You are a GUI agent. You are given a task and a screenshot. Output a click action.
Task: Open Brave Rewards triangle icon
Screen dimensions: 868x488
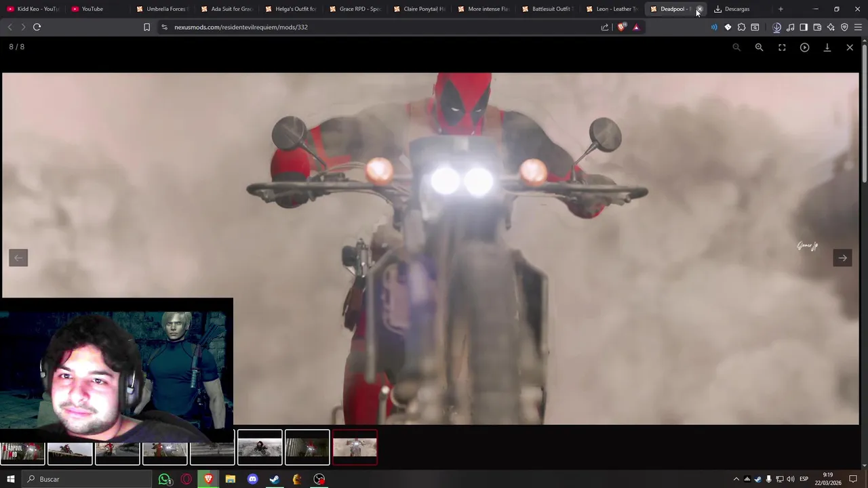click(636, 27)
